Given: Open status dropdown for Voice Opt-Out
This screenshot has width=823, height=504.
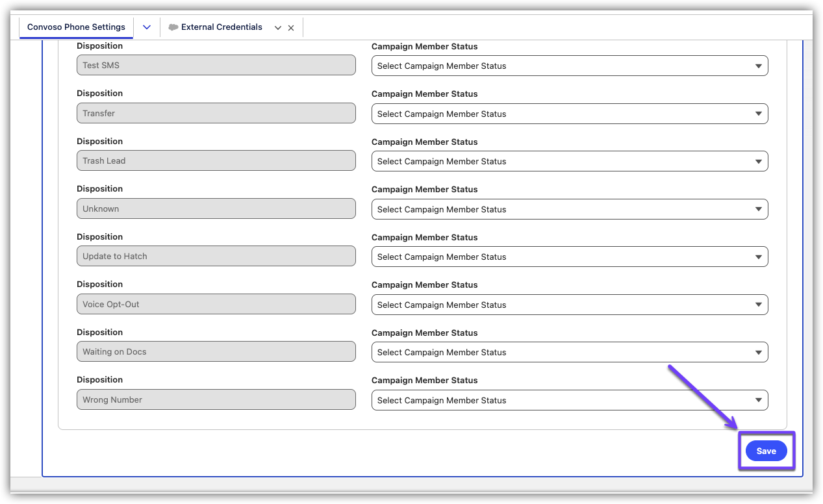Looking at the screenshot, I should click(x=569, y=305).
